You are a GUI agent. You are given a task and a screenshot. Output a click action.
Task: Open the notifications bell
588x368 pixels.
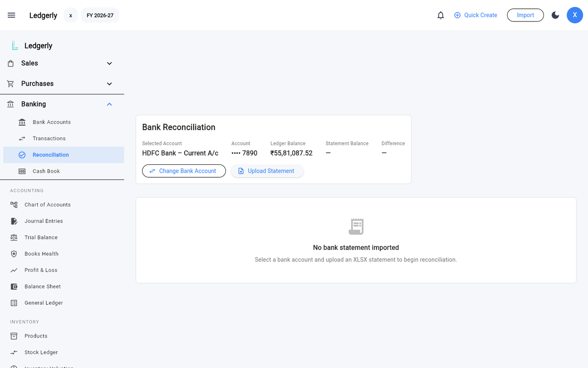[441, 15]
